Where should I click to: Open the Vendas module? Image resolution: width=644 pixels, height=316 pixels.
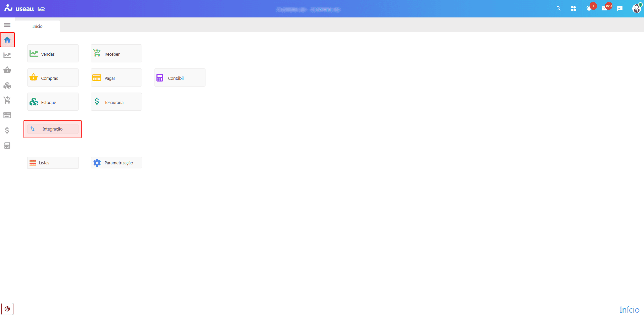click(x=53, y=54)
